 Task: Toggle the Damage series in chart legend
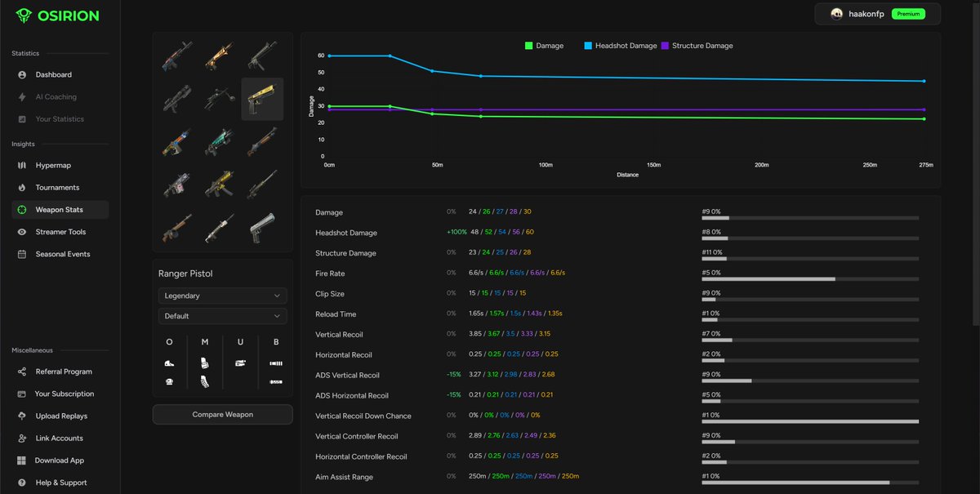tap(545, 46)
